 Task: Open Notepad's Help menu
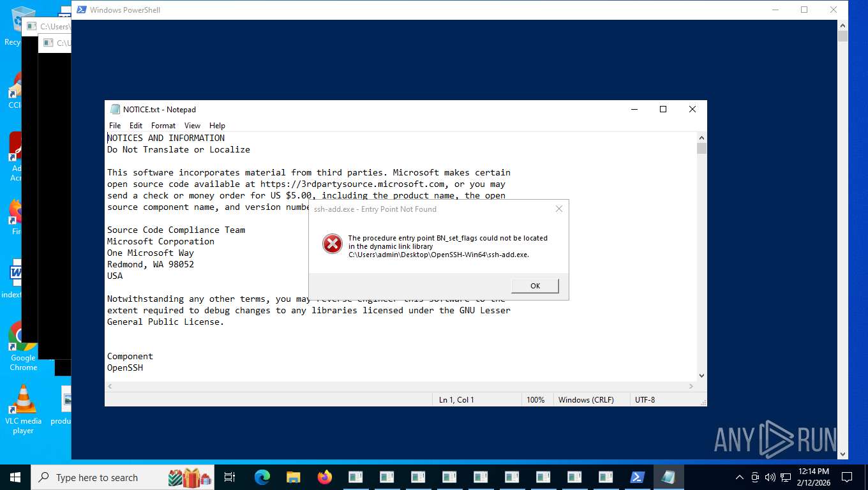(x=217, y=126)
